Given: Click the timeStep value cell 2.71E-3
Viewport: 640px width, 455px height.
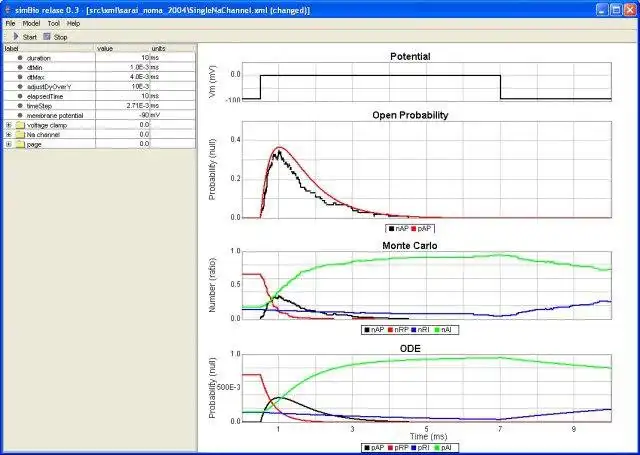Looking at the screenshot, I should pos(123,106).
